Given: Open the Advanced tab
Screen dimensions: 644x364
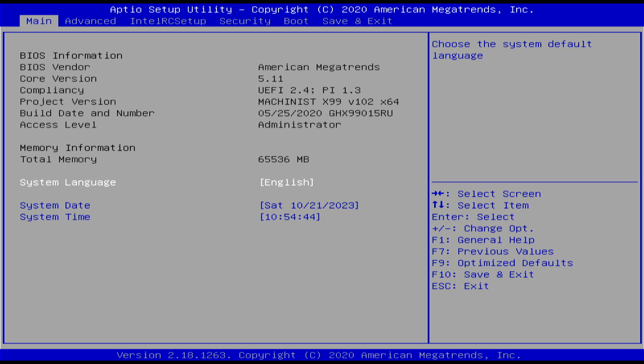Looking at the screenshot, I should 90,21.
